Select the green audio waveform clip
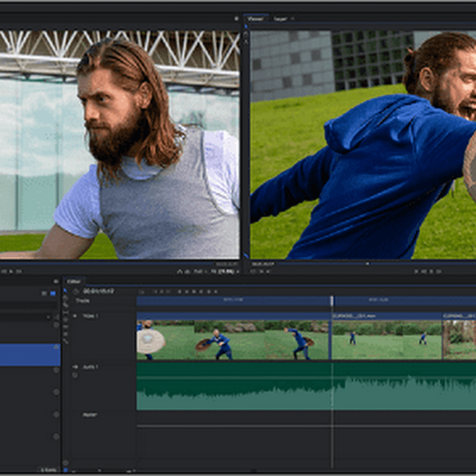 306,387
